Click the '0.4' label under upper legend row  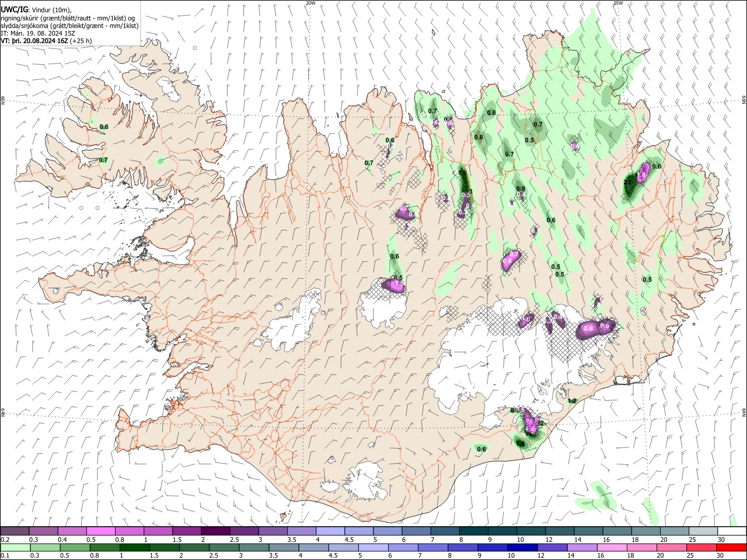pos(62,540)
